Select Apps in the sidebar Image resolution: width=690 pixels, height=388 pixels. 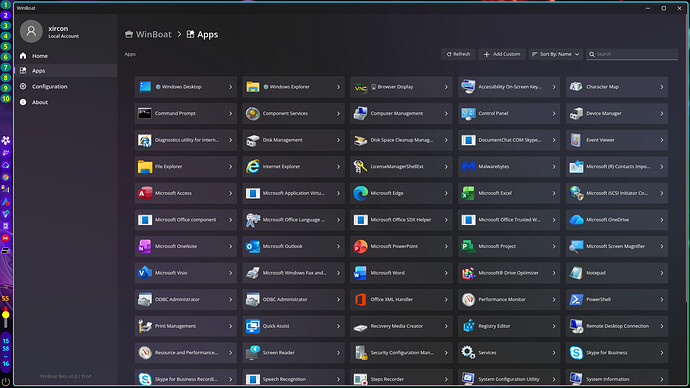click(66, 70)
